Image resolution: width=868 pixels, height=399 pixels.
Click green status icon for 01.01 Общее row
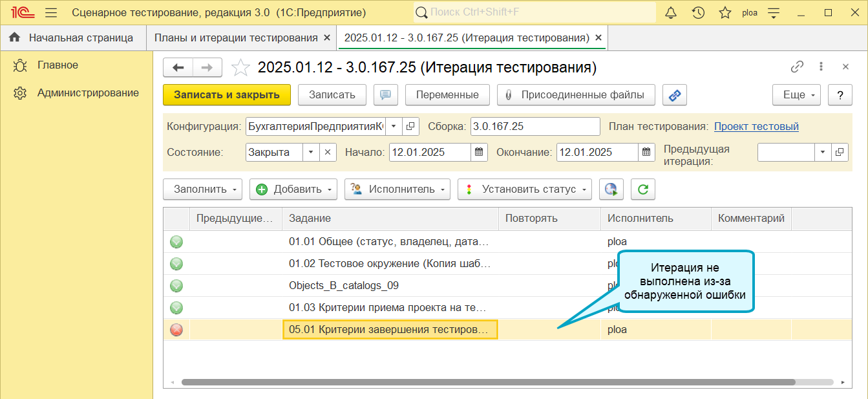click(x=176, y=242)
